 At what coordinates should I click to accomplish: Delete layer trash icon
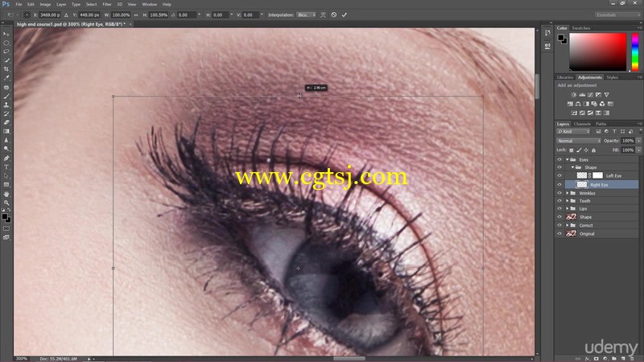click(633, 359)
